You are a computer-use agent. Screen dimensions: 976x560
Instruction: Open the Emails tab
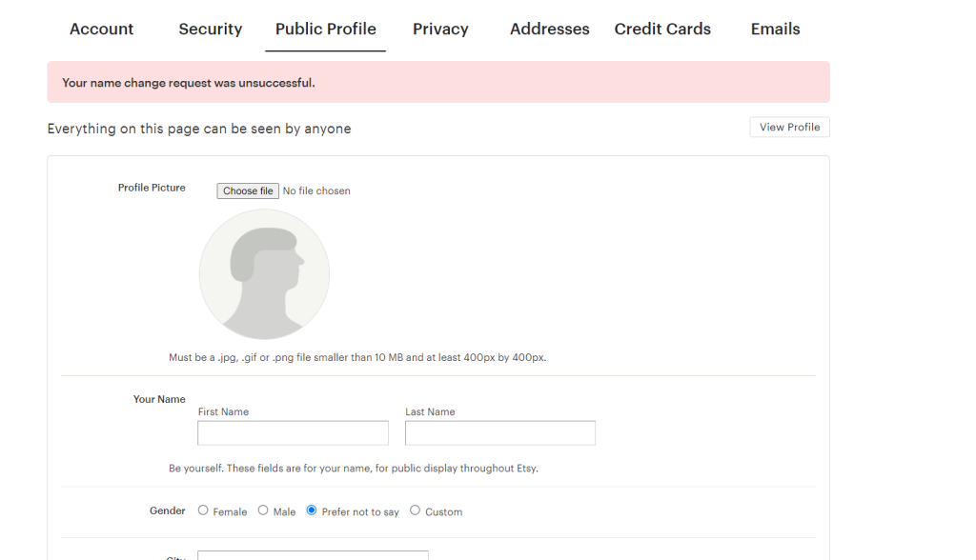tap(775, 30)
